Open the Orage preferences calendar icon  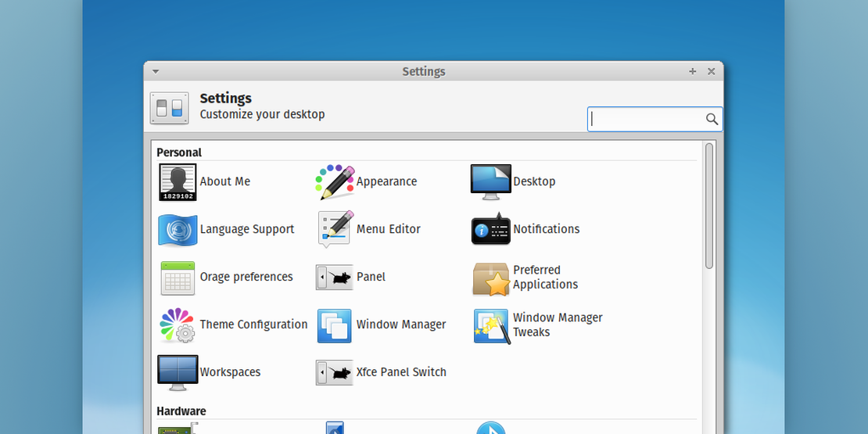(x=178, y=278)
